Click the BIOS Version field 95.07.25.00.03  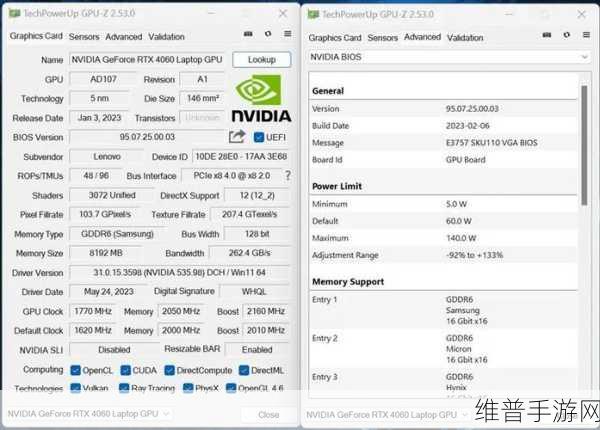(147, 137)
